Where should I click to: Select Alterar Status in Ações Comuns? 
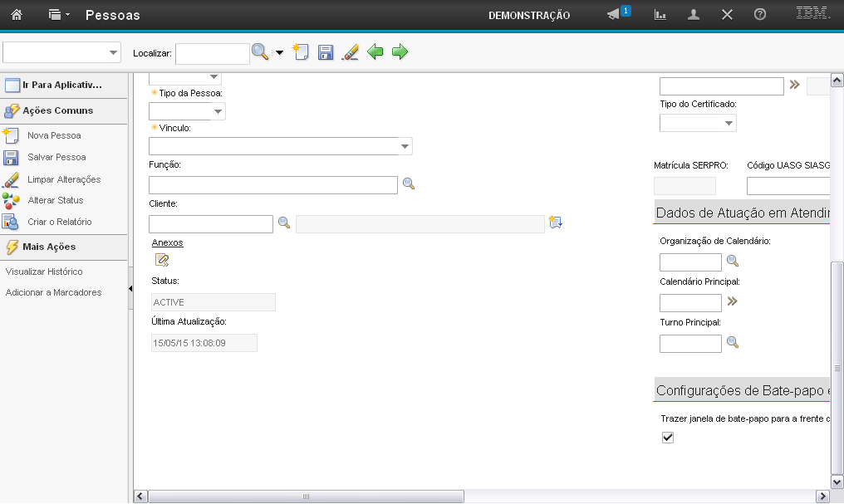pyautogui.click(x=55, y=200)
